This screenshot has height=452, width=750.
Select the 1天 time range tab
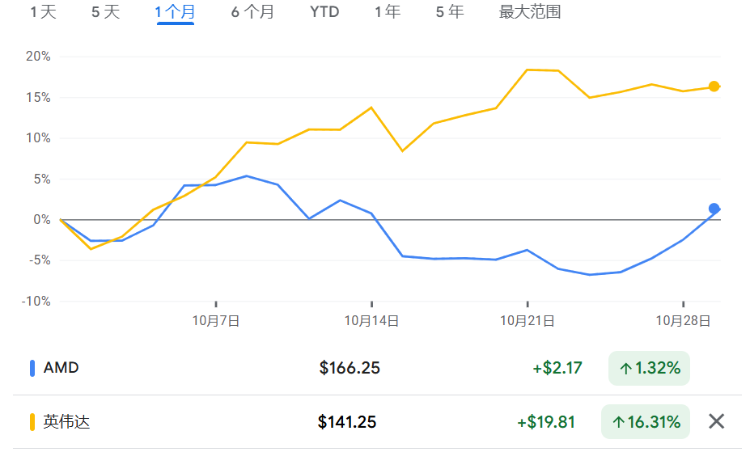43,13
